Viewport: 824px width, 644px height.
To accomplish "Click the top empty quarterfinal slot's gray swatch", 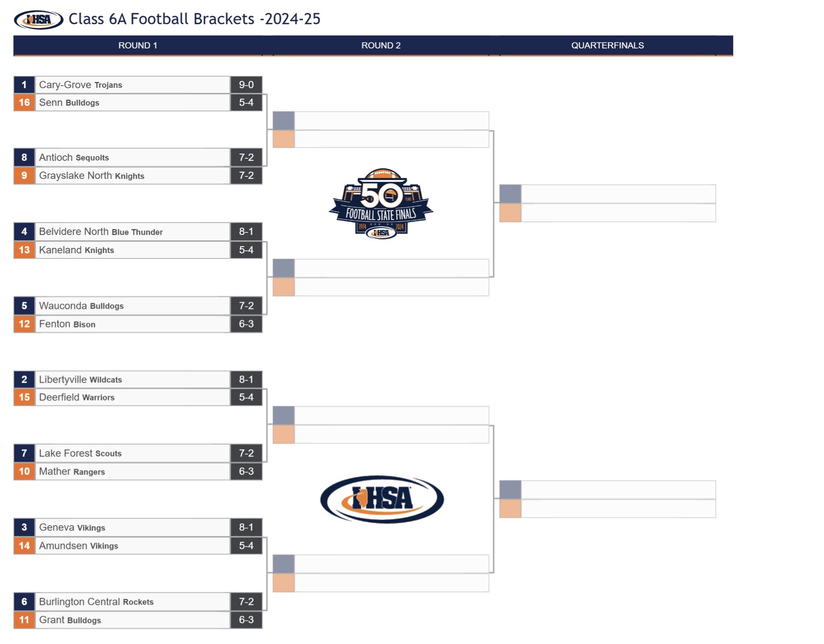I will click(510, 194).
